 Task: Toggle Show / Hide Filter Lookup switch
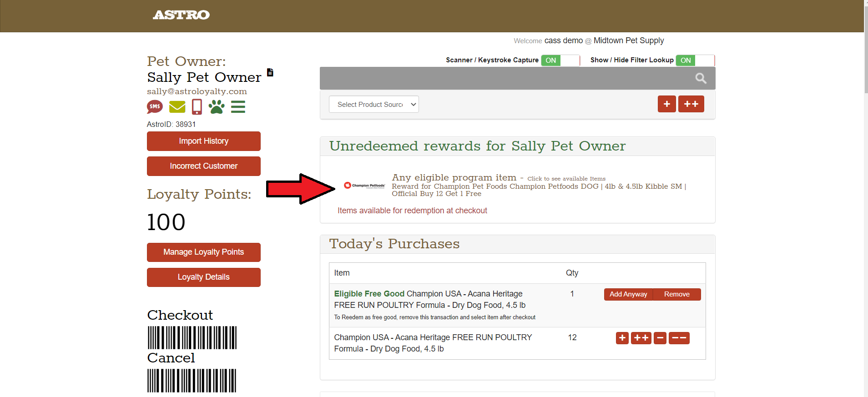pyautogui.click(x=695, y=60)
